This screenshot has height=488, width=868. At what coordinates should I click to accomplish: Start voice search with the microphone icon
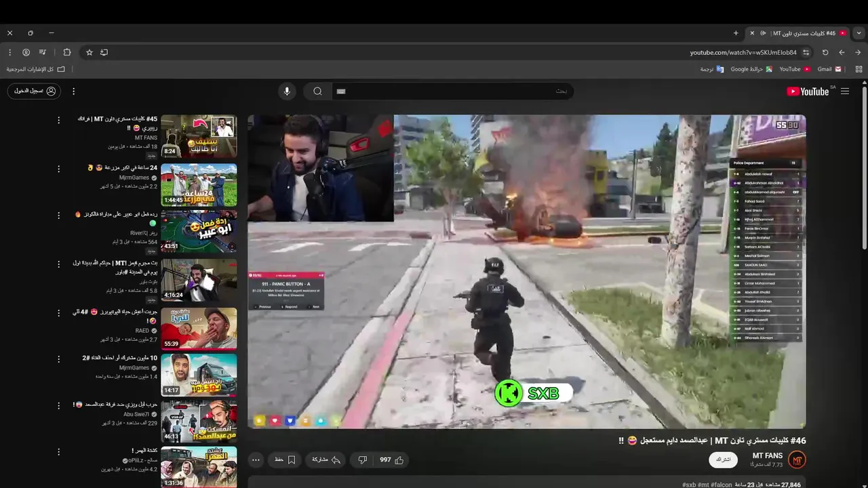287,91
